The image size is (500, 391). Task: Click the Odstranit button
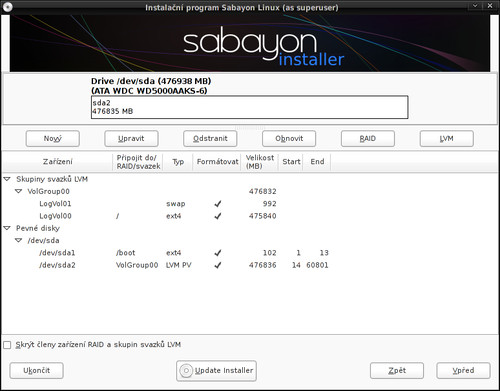coord(210,138)
